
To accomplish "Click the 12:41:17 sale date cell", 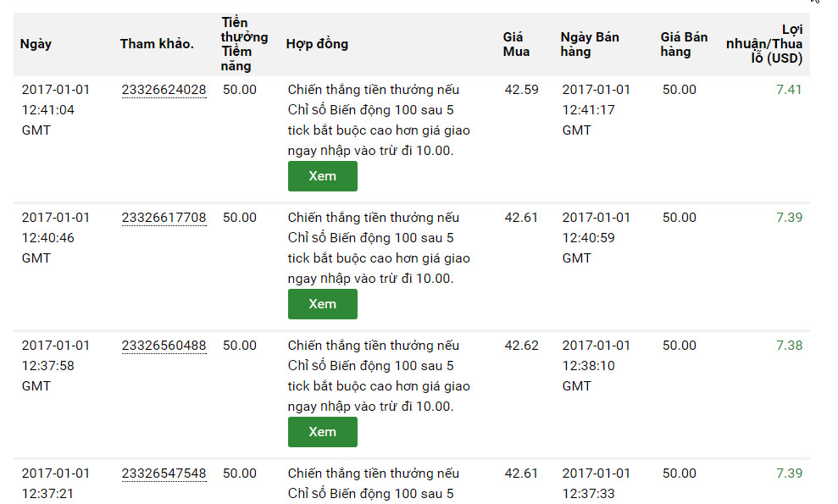I will [x=597, y=110].
